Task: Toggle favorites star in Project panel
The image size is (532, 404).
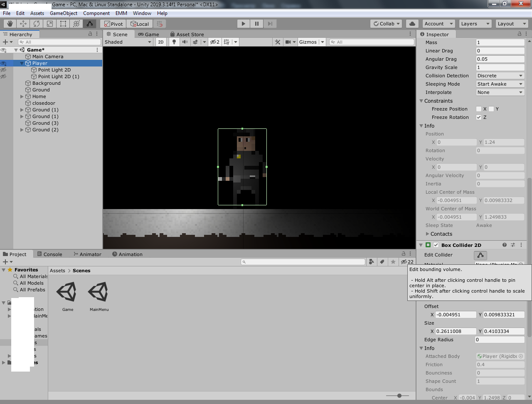Action: (x=393, y=262)
